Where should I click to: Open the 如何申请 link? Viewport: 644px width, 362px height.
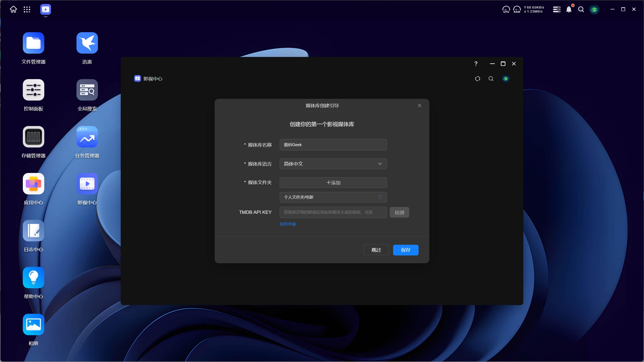tap(288, 224)
